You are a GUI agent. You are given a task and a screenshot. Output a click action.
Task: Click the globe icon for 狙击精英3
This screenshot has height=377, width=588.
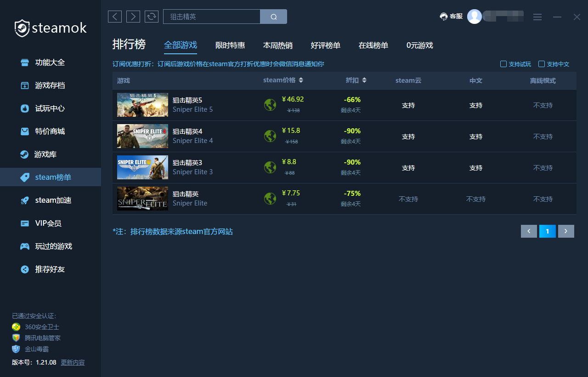point(270,167)
